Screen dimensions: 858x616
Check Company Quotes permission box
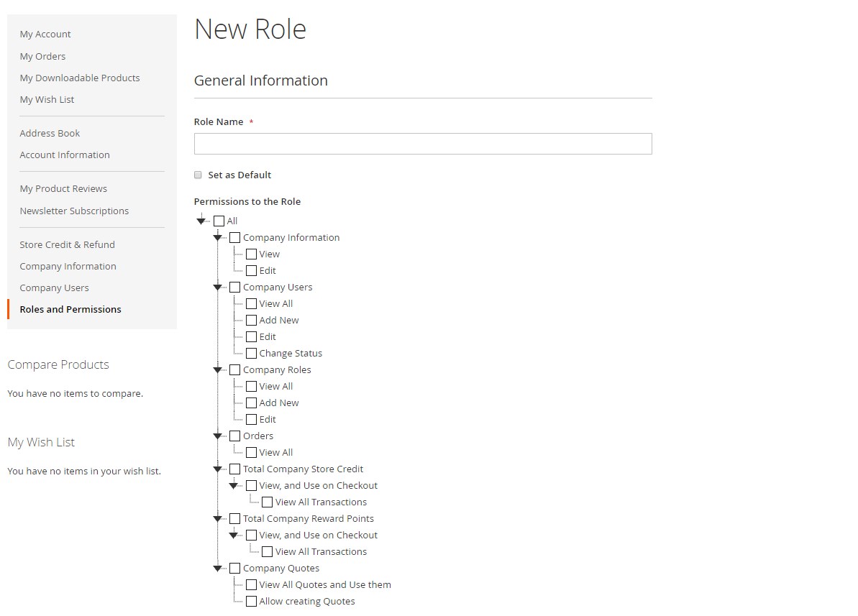click(234, 569)
